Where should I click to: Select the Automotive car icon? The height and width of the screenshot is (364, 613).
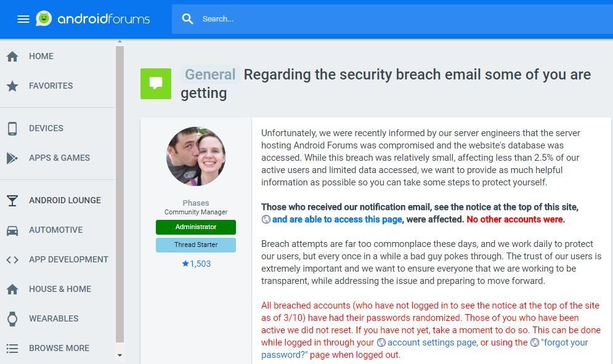[12, 230]
